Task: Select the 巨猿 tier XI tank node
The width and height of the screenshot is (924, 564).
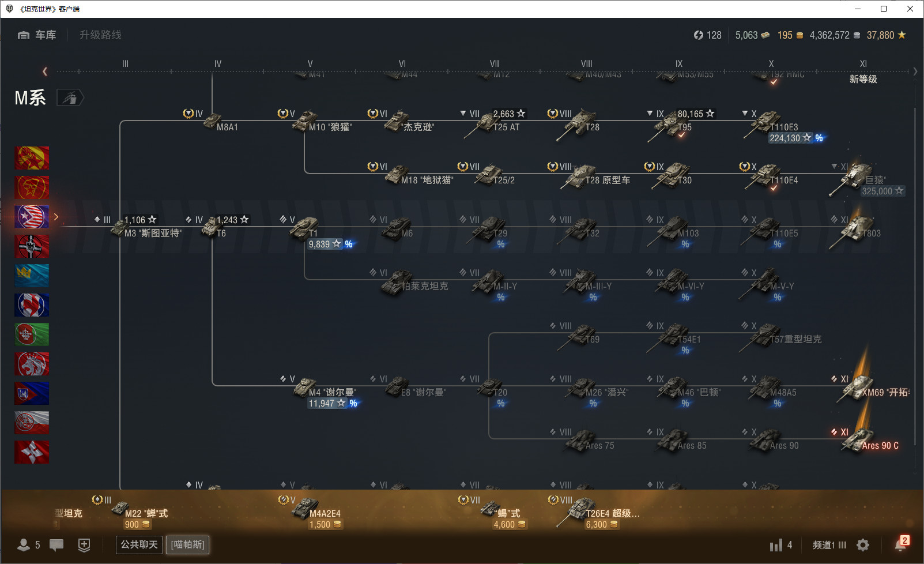Action: [867, 179]
